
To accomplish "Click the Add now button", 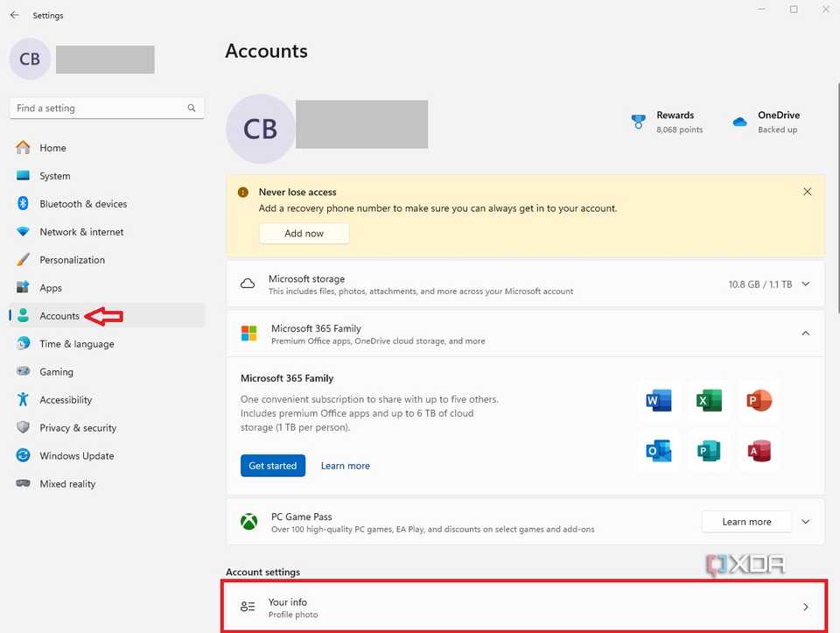I will pyautogui.click(x=304, y=234).
